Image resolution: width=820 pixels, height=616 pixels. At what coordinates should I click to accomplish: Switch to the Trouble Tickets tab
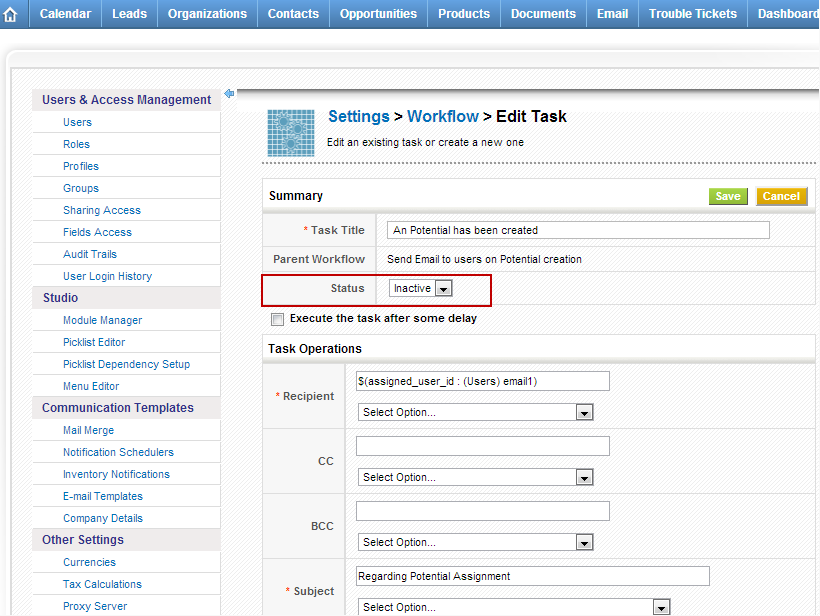tap(692, 14)
